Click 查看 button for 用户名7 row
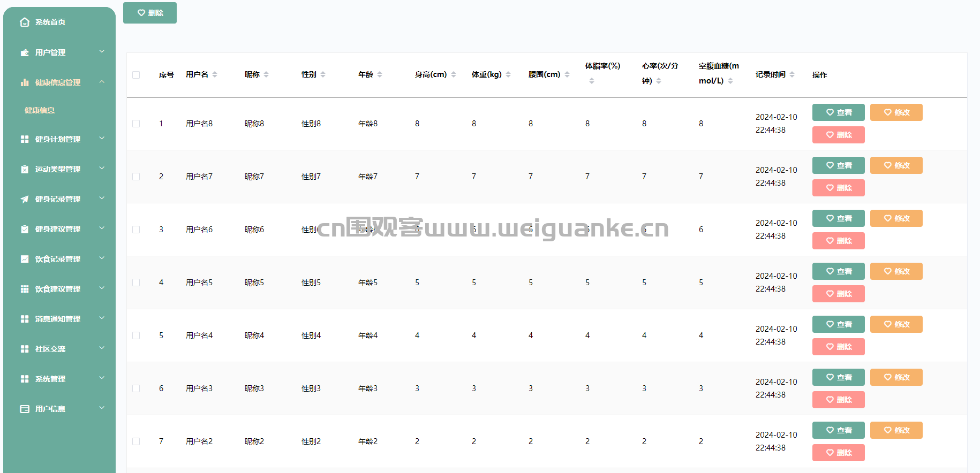The image size is (980, 473). [x=838, y=165]
